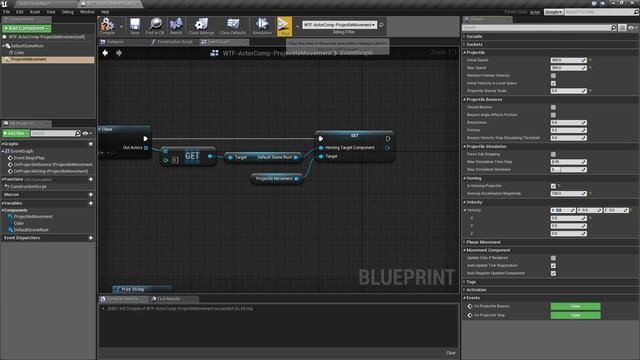Open view options eye in My Blueprint panel
640x360 pixels.
[87, 133]
